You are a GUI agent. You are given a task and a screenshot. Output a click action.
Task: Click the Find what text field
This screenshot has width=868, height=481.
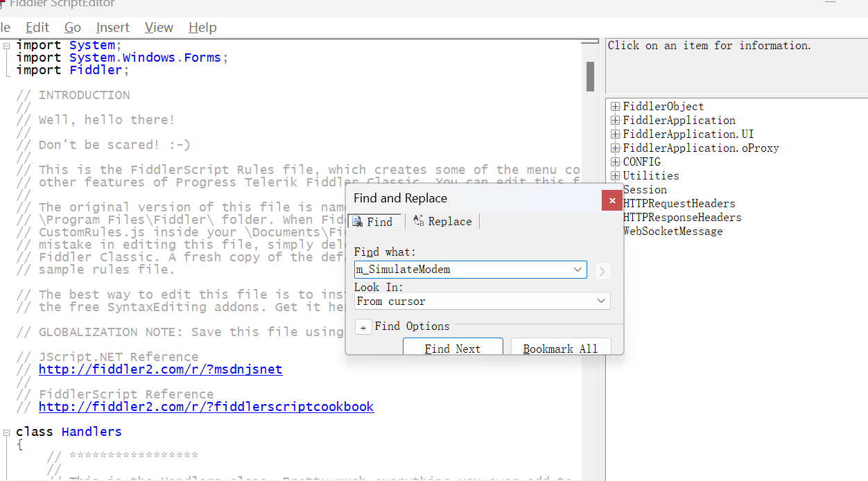click(462, 270)
